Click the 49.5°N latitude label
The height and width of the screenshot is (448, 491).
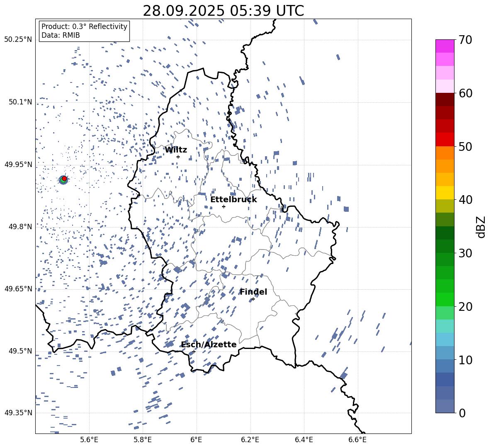(20, 351)
